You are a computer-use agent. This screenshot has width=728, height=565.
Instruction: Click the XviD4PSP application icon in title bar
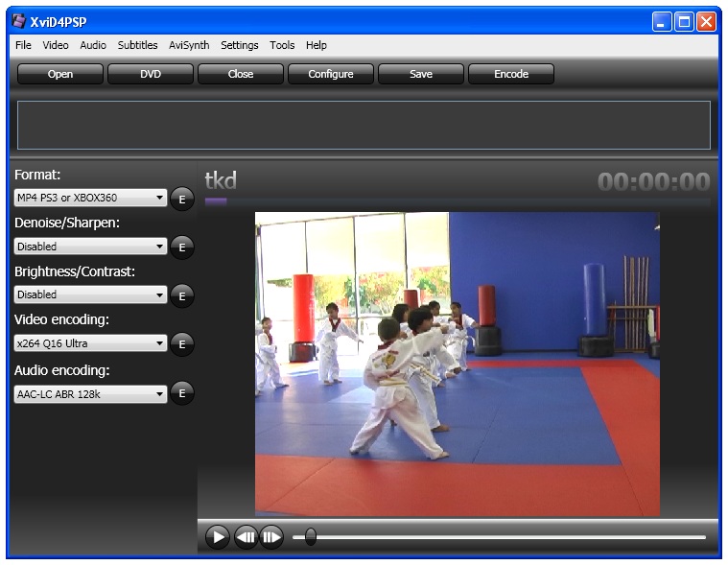click(x=18, y=21)
